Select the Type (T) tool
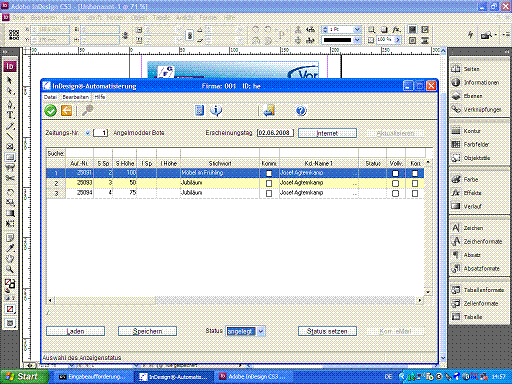 pos(10,115)
